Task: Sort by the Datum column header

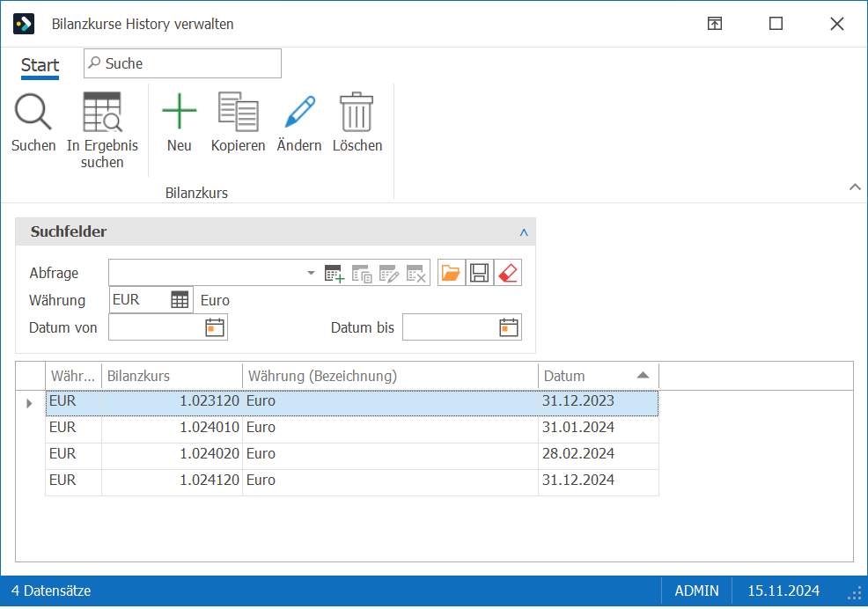Action: pos(599,377)
